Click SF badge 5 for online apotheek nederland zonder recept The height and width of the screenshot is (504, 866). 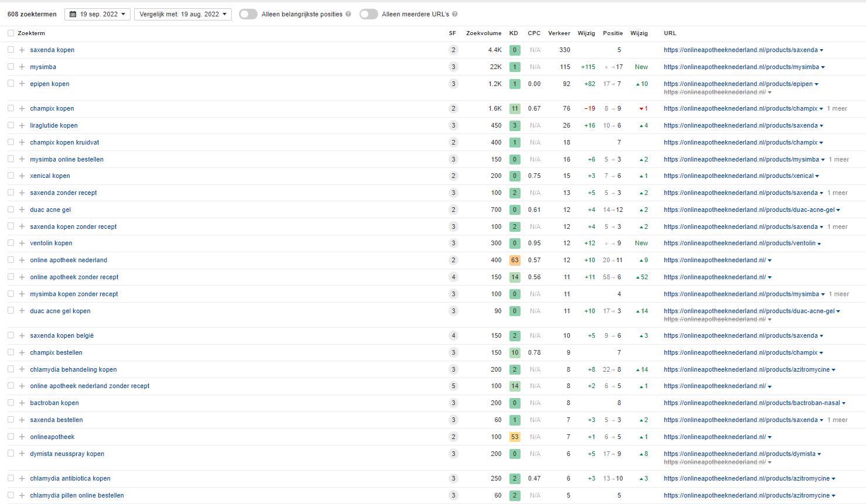pos(453,386)
